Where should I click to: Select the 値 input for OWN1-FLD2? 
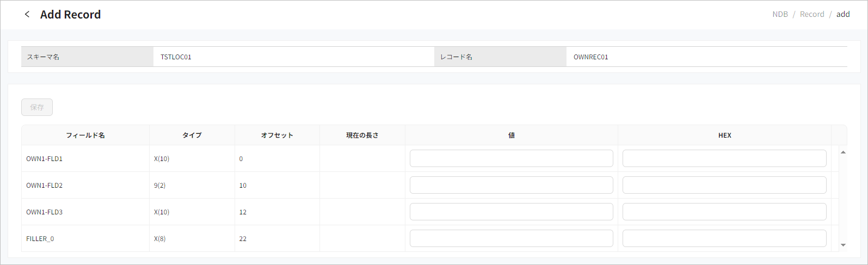511,185
